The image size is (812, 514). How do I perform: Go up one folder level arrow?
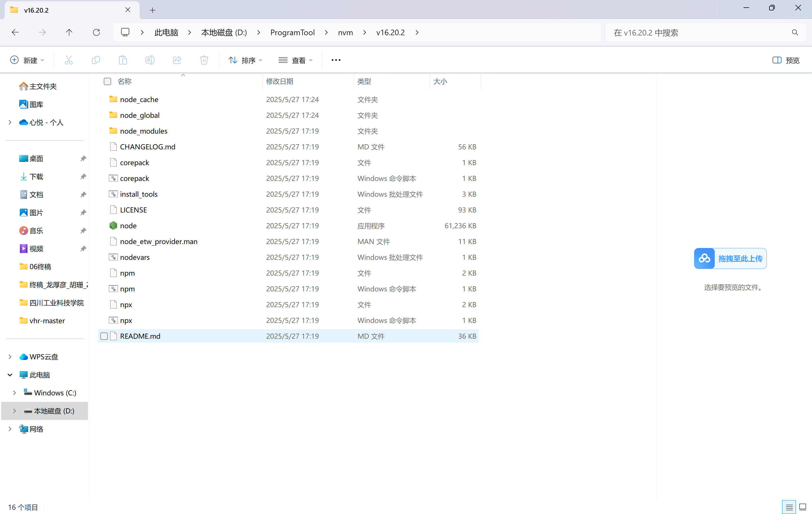pyautogui.click(x=69, y=32)
